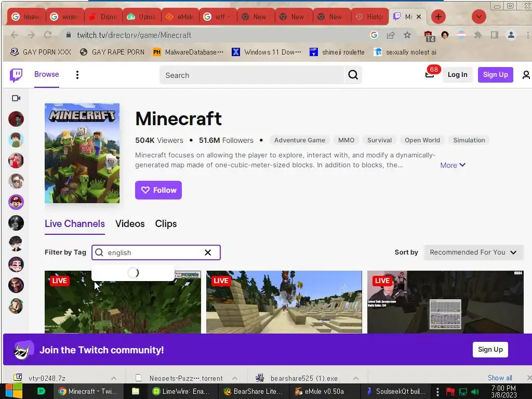The height and width of the screenshot is (399, 532).
Task: Open the notifications inbox with 68 badge
Action: [430, 74]
